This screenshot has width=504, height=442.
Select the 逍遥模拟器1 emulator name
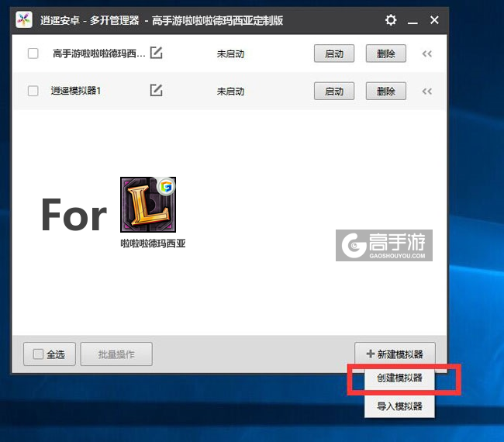pyautogui.click(x=76, y=91)
